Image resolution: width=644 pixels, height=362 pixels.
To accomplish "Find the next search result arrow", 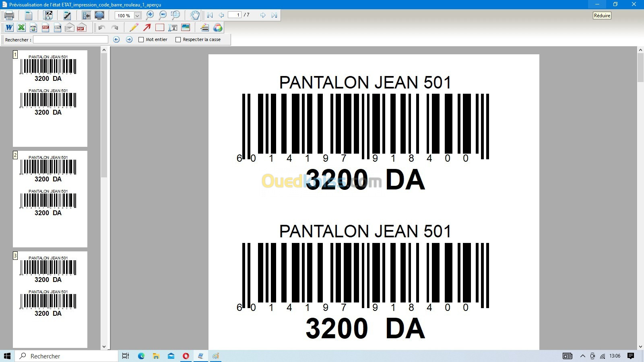I will [129, 39].
